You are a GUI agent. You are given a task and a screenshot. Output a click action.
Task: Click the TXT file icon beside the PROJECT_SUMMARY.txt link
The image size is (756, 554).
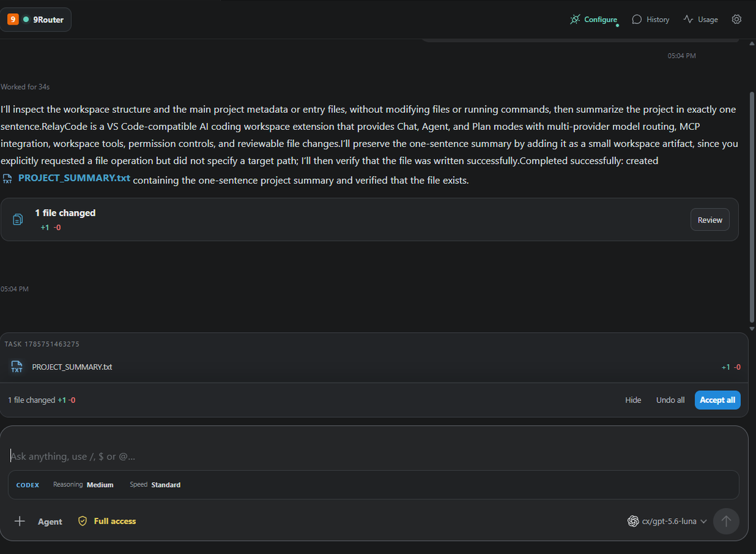[x=8, y=178]
